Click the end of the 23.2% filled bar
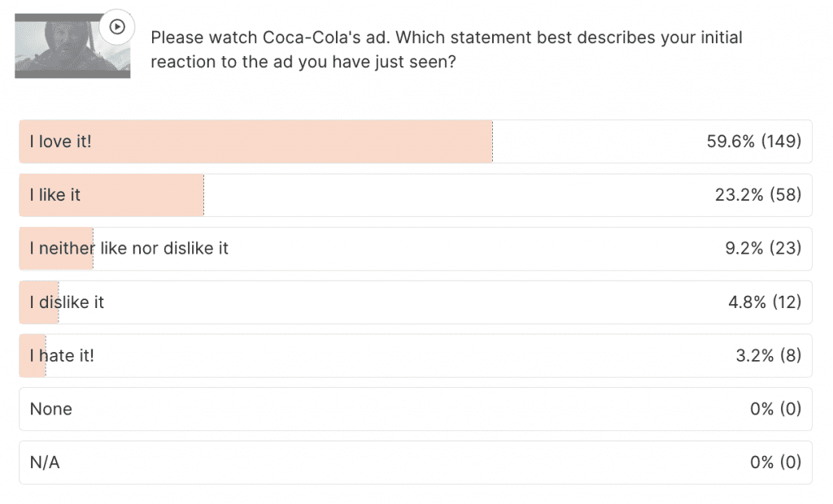 click(x=202, y=195)
